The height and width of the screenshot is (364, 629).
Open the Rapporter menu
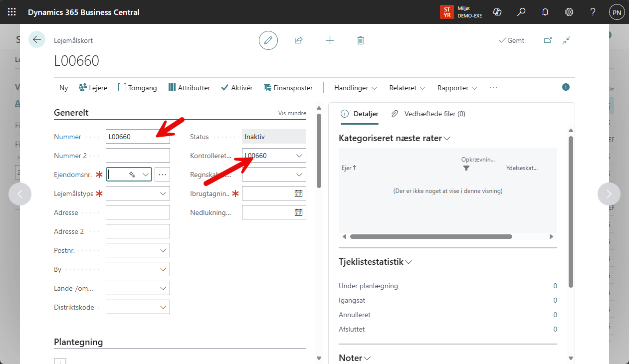point(457,88)
